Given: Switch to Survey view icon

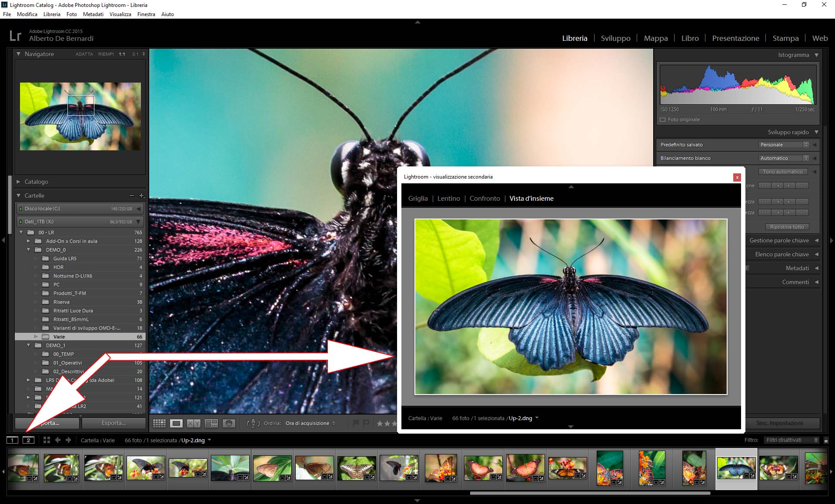Looking at the screenshot, I should (x=211, y=423).
